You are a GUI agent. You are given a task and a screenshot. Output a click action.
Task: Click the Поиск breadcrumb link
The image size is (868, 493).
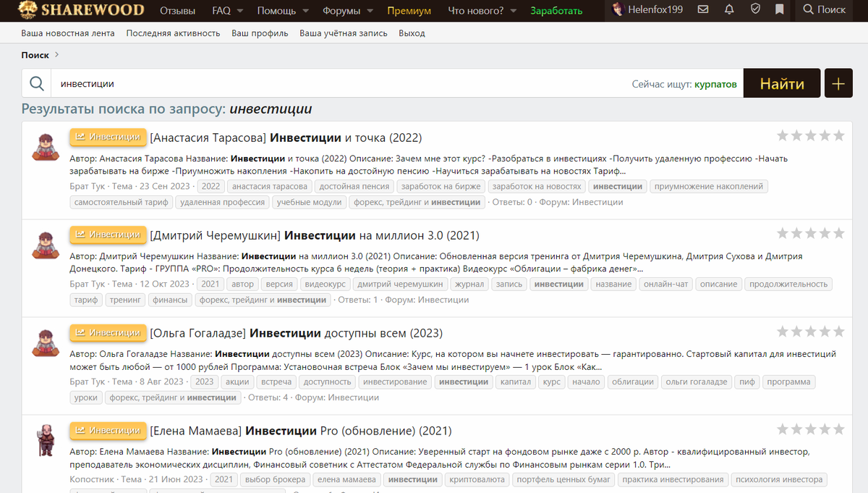click(35, 55)
